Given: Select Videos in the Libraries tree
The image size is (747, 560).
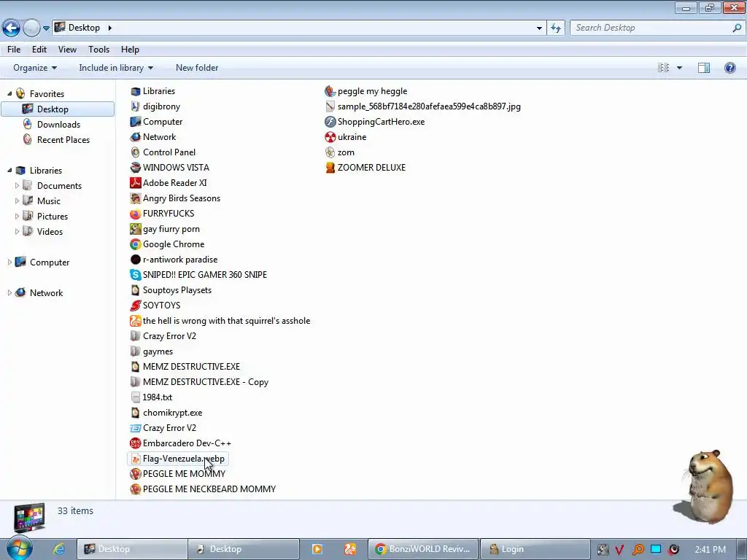Looking at the screenshot, I should (x=50, y=232).
